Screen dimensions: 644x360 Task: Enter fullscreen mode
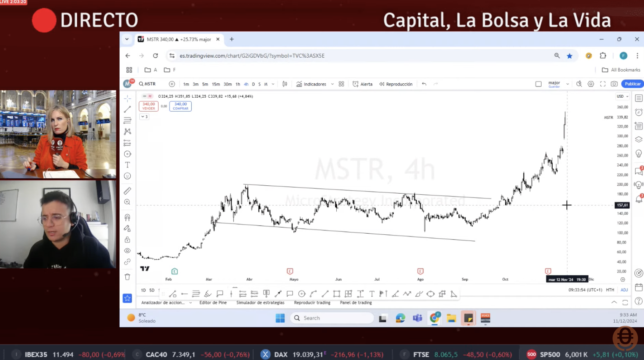[x=603, y=84]
